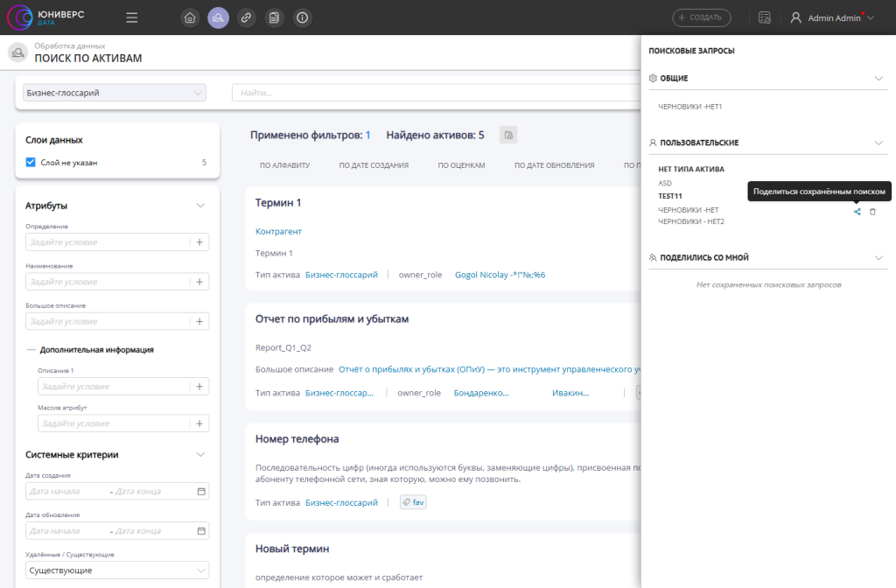This screenshot has width=896, height=588.
Task: Delete saved search with trash icon
Action: click(x=872, y=211)
